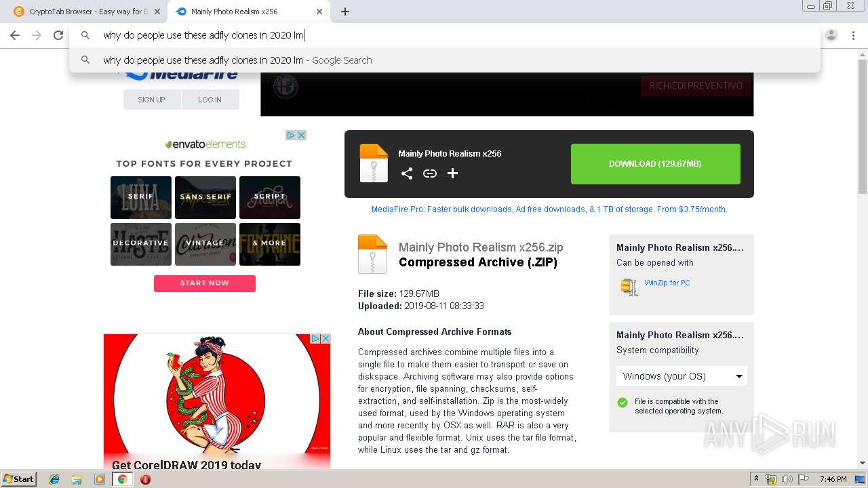
Task: Select the Mainly Photo Realism x256 tab
Action: (248, 12)
